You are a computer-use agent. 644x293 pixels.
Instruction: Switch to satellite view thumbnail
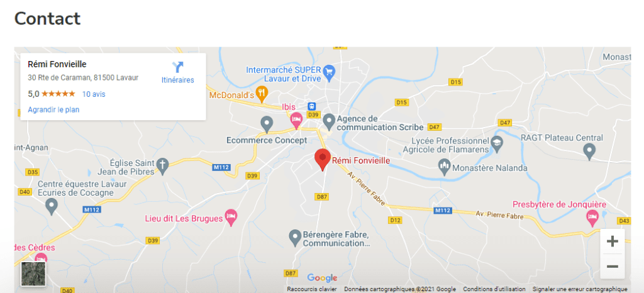coord(33,274)
